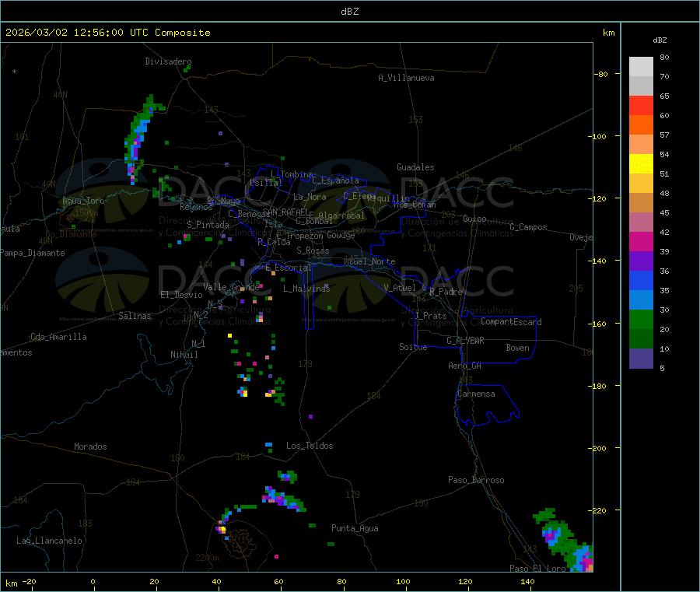Click the Lag.Llancanelo location label

click(49, 541)
